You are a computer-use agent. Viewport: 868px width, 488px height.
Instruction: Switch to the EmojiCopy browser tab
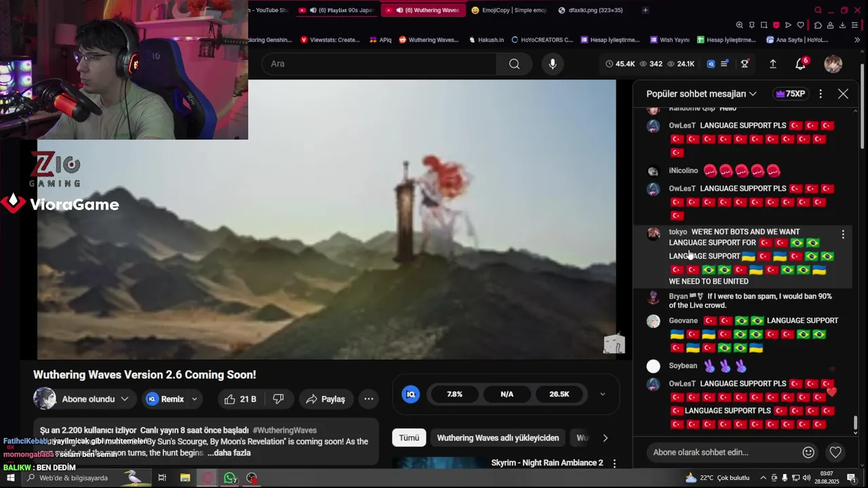tap(509, 10)
